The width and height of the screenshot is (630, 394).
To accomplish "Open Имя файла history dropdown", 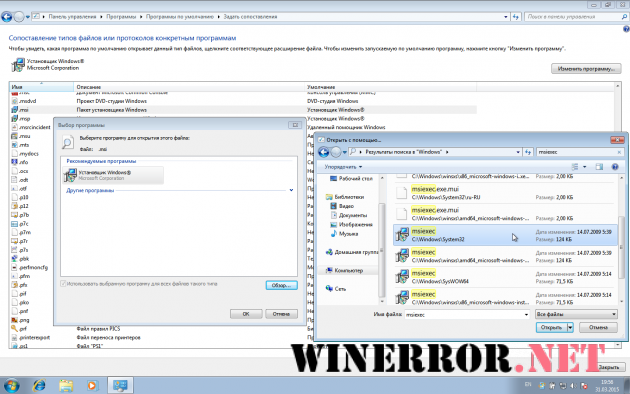I will coord(526,315).
